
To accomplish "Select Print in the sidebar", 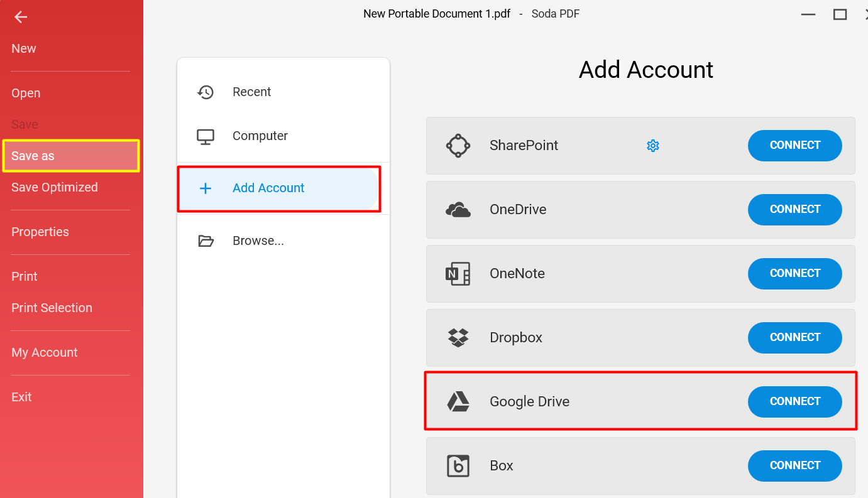I will point(25,276).
